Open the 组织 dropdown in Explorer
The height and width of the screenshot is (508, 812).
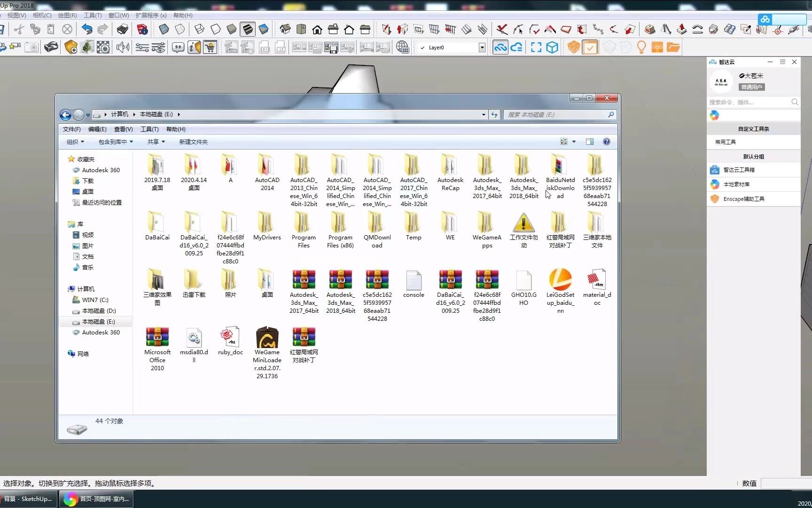click(x=75, y=142)
